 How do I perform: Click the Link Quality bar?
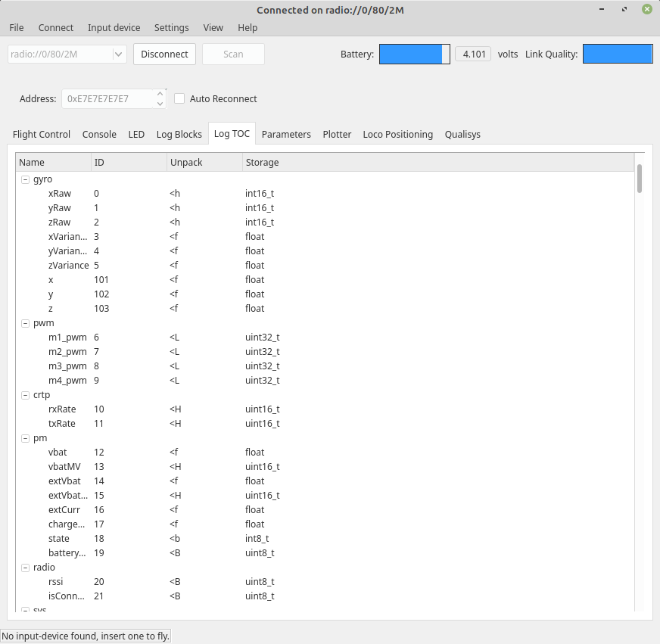[x=617, y=54]
